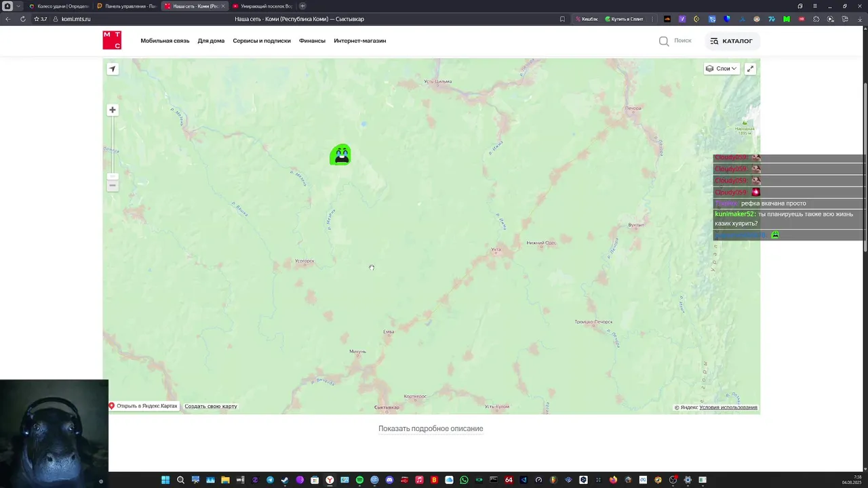Open the Для дома menu

[x=211, y=41]
